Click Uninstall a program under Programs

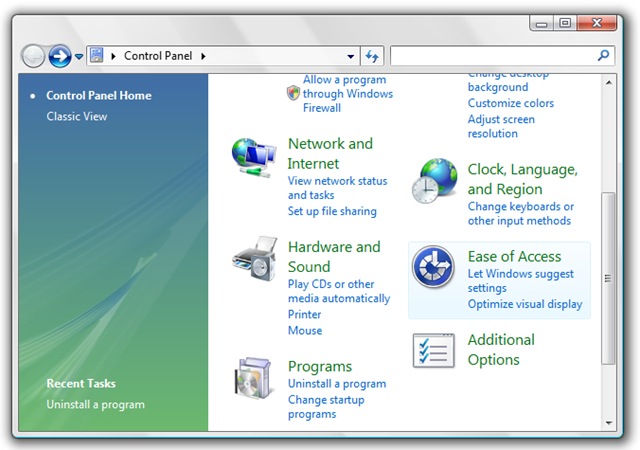(337, 384)
